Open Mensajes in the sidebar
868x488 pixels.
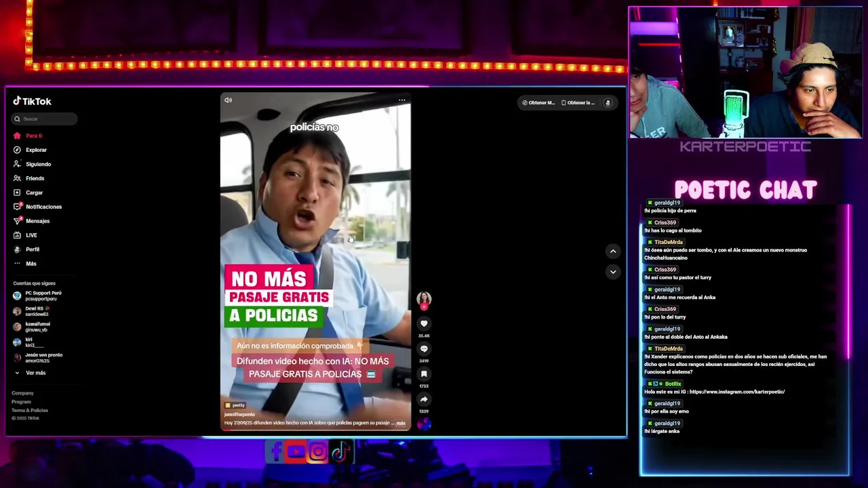(x=37, y=221)
